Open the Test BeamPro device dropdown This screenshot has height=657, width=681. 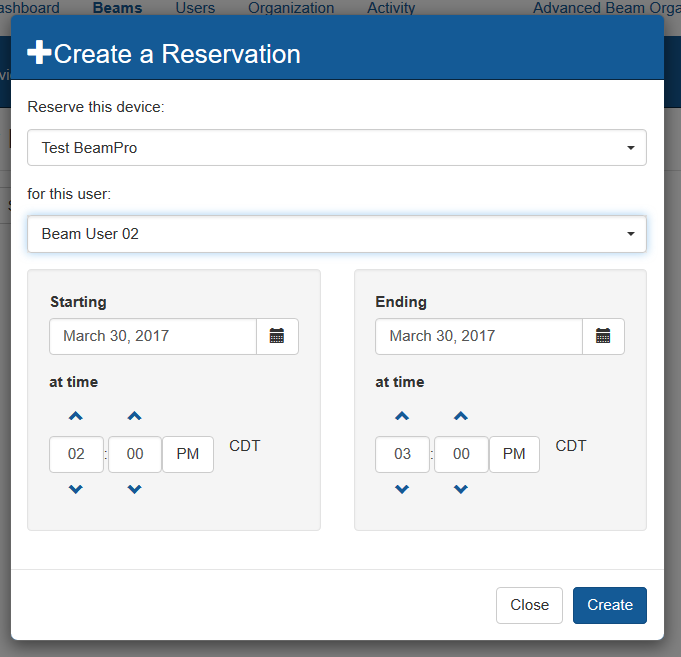click(x=337, y=148)
